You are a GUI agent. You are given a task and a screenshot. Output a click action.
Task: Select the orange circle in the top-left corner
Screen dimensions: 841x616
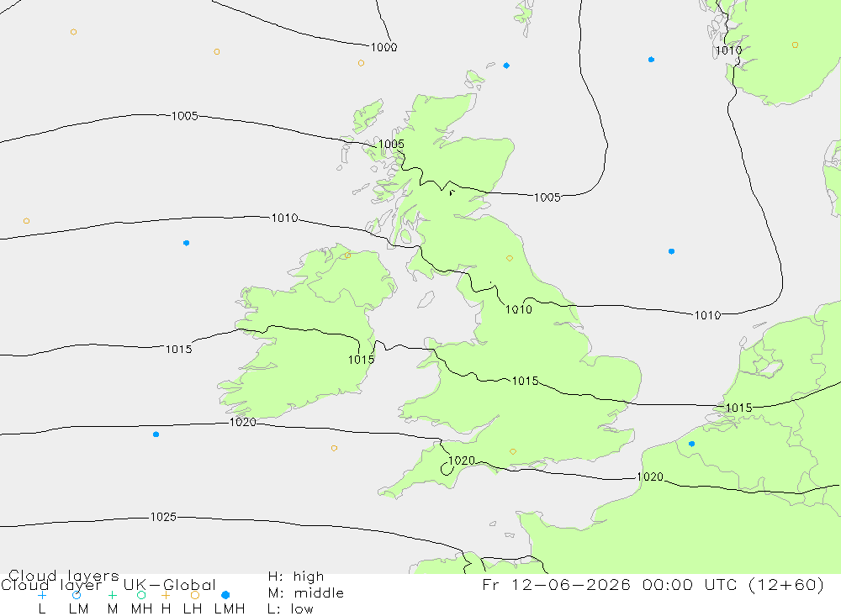73,32
